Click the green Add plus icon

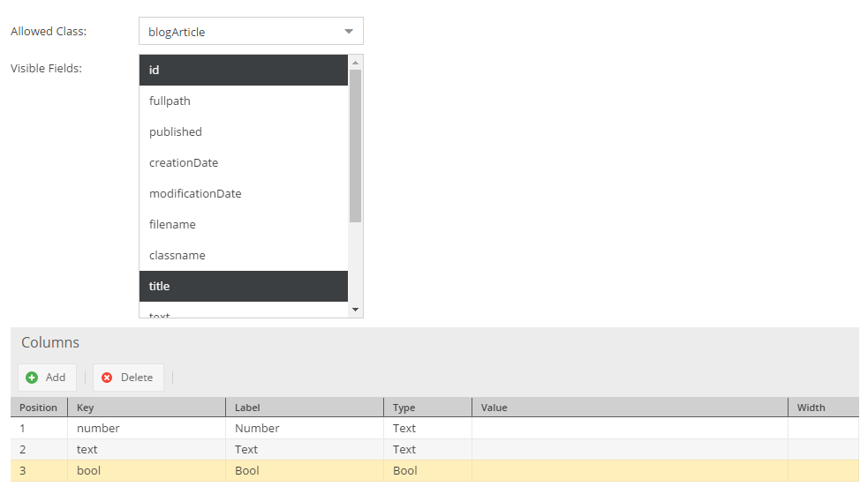pyautogui.click(x=32, y=378)
